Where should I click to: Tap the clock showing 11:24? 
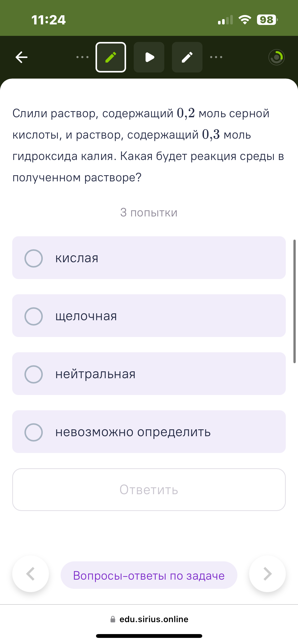pyautogui.click(x=48, y=20)
